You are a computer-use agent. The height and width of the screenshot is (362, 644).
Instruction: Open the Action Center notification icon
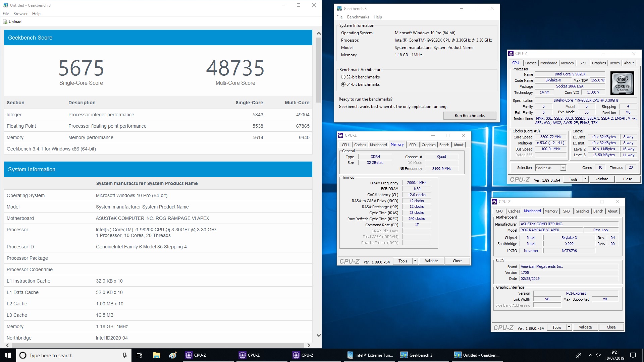633,355
